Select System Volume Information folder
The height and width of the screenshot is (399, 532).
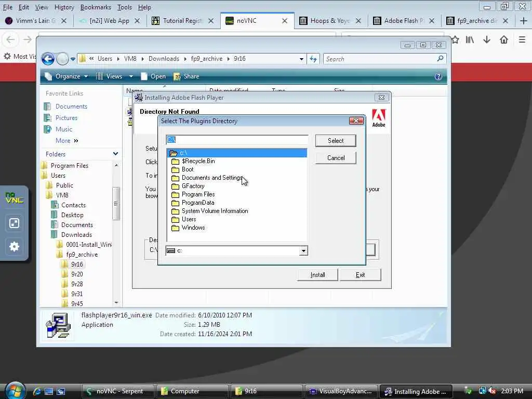215,211
